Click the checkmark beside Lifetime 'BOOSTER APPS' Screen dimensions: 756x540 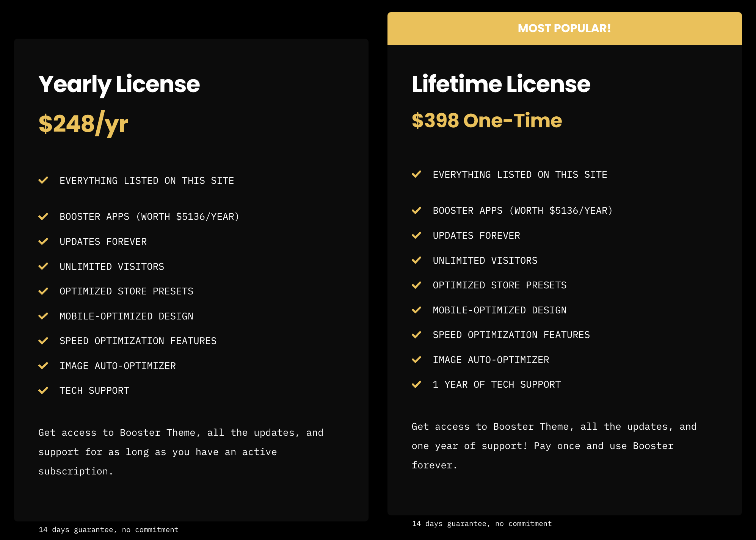point(417,210)
